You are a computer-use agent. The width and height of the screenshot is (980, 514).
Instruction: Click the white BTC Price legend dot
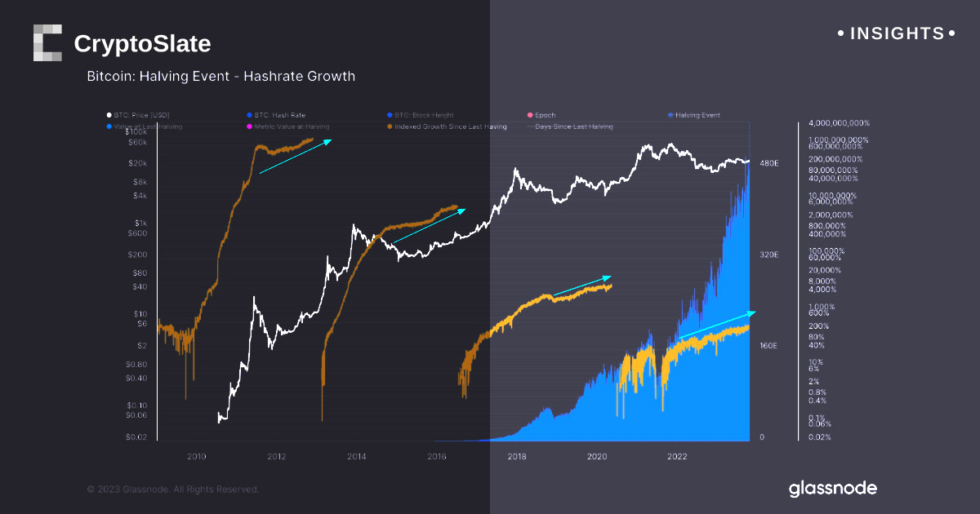click(x=109, y=115)
